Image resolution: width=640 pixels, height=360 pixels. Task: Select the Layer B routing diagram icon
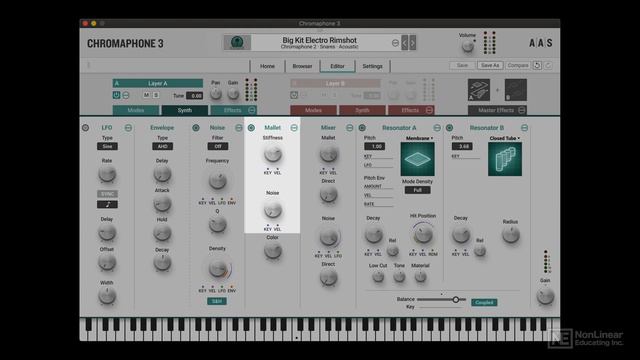point(516,90)
